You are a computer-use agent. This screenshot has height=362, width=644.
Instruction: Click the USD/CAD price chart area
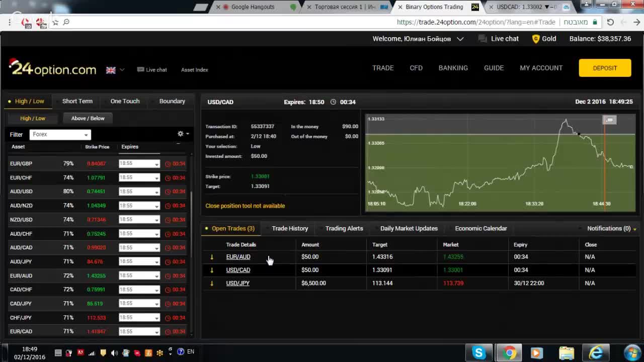[x=501, y=162]
